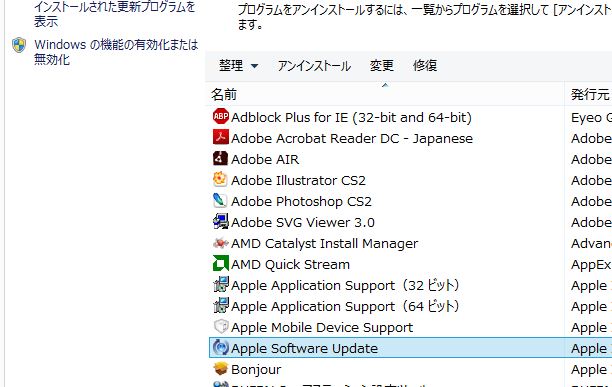Click the Eyeo publisher cell
Screen dimensions: 612x387
click(x=591, y=117)
